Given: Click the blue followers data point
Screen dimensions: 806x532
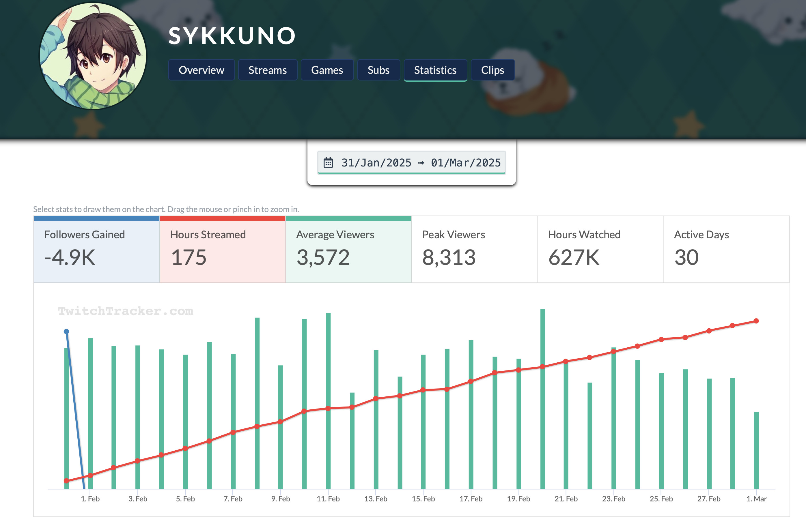Looking at the screenshot, I should 67,331.
